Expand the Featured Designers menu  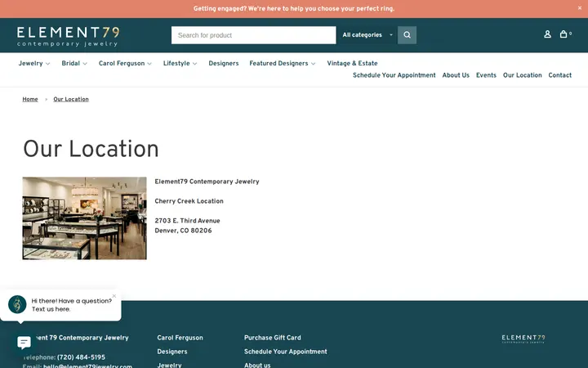click(x=282, y=64)
